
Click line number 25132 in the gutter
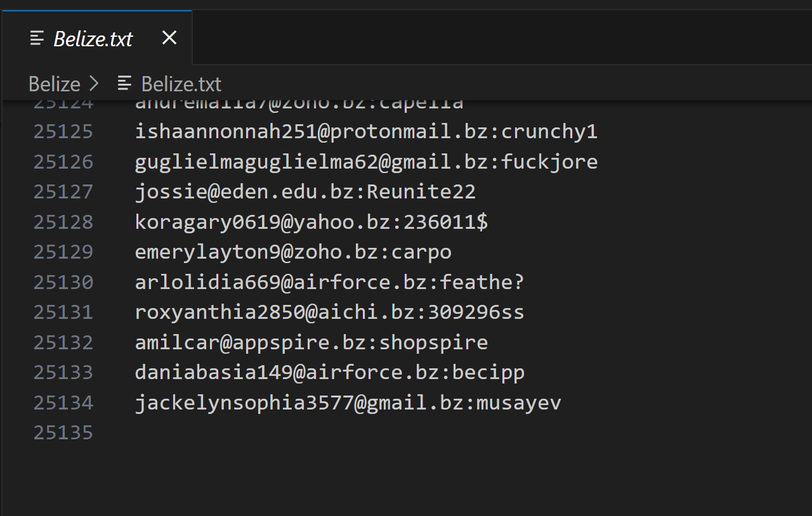coord(63,343)
